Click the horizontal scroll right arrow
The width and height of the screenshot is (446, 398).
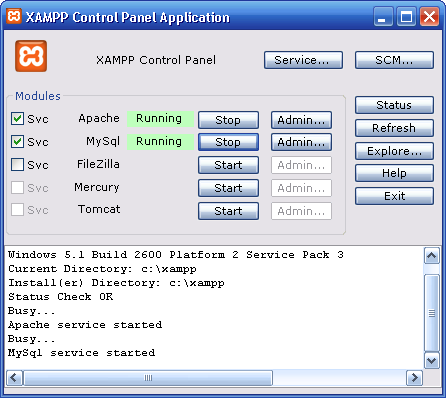click(x=414, y=378)
